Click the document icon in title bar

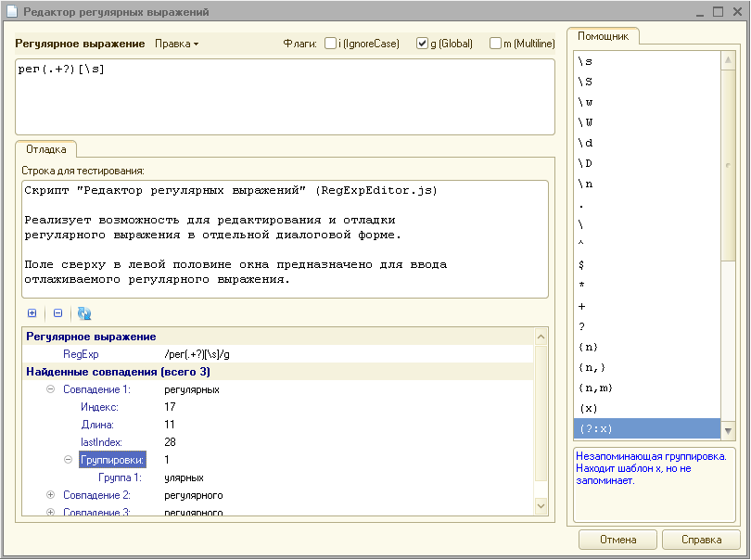pos(11,12)
